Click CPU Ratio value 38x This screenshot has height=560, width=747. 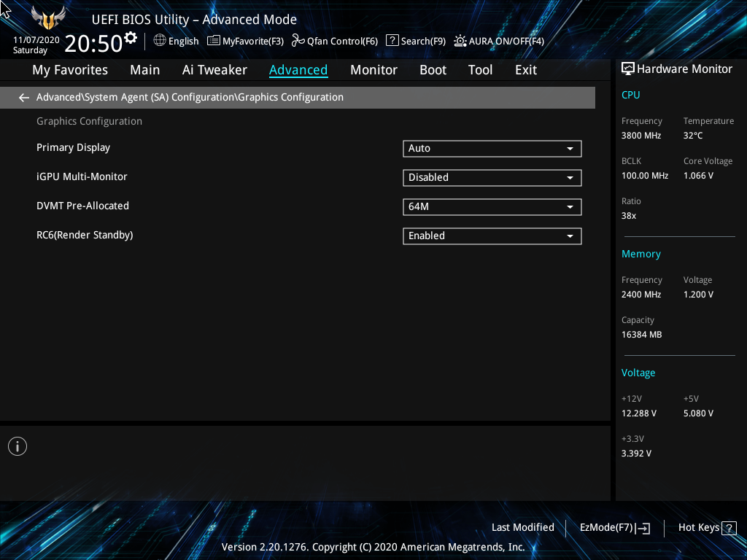628,216
